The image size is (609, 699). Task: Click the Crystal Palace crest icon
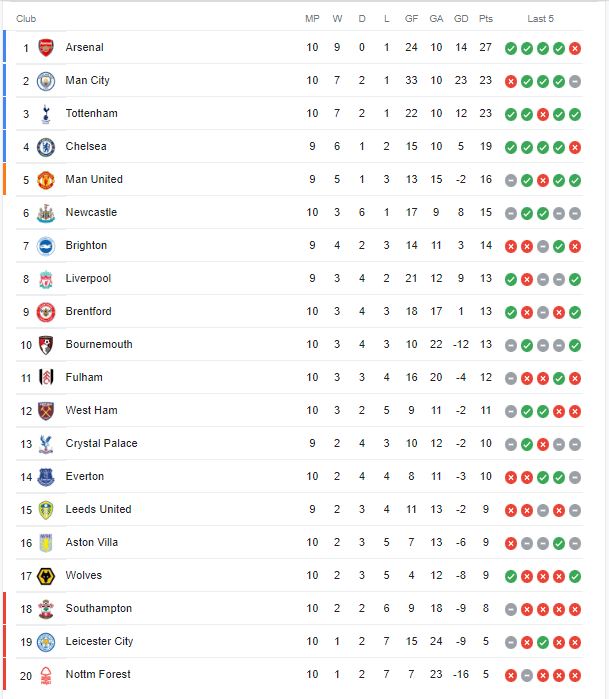[x=45, y=443]
